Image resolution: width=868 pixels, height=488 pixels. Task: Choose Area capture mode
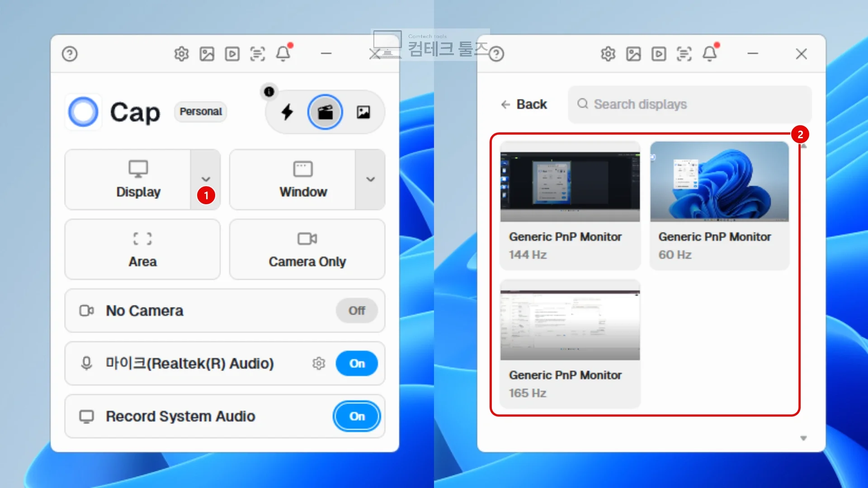pos(142,249)
